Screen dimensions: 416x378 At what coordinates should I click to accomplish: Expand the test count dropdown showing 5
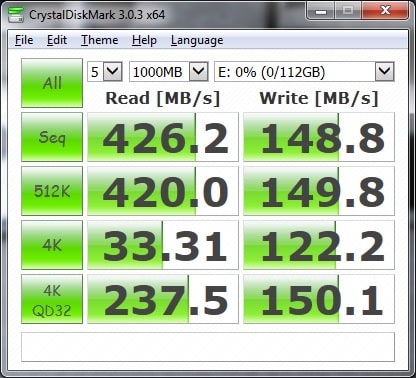(112, 71)
